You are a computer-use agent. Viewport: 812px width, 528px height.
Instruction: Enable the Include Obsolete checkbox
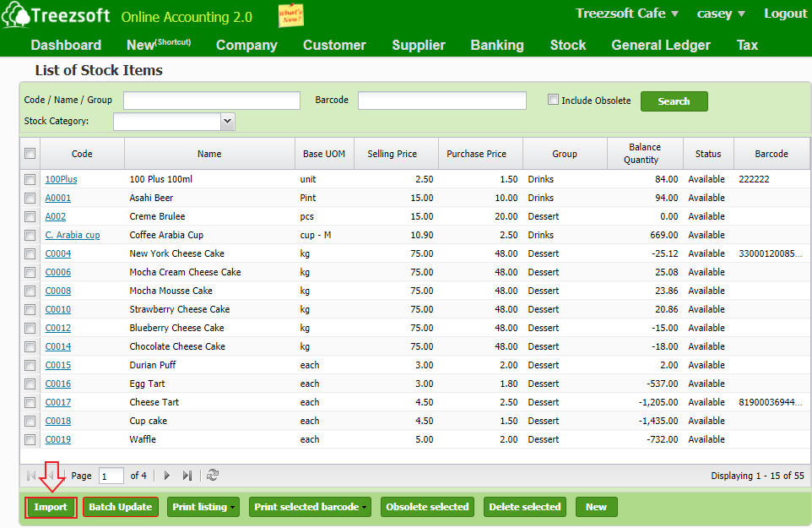[554, 99]
